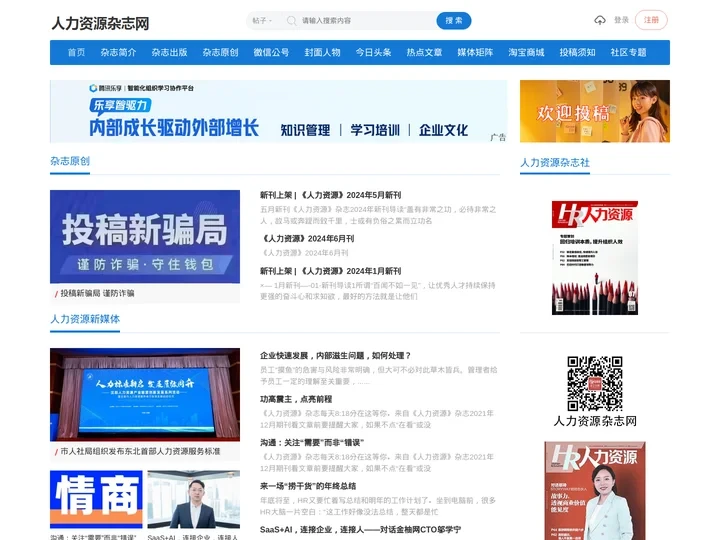
Task: Open the 杂志出版 menu item
Action: click(169, 52)
